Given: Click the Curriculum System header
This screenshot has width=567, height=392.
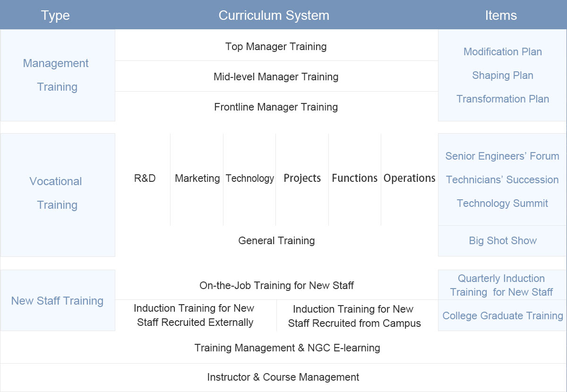Looking at the screenshot, I should pos(274,15).
